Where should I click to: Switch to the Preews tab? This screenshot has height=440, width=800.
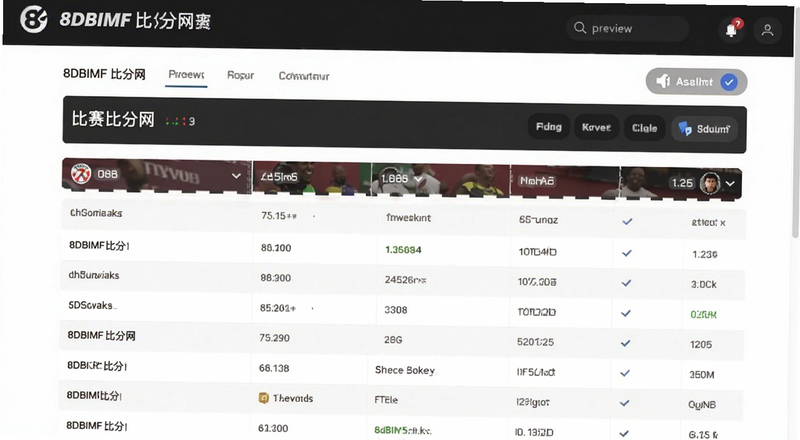tap(186, 75)
